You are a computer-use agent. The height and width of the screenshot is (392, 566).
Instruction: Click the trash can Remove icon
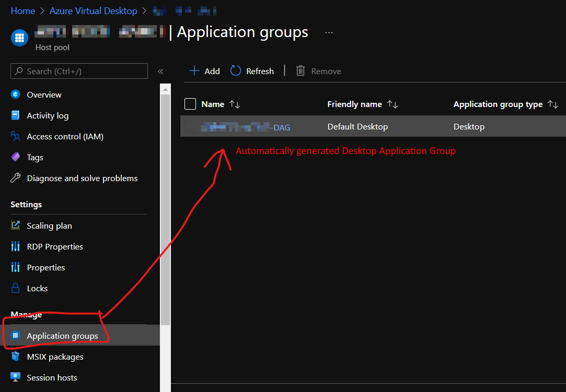(x=301, y=70)
